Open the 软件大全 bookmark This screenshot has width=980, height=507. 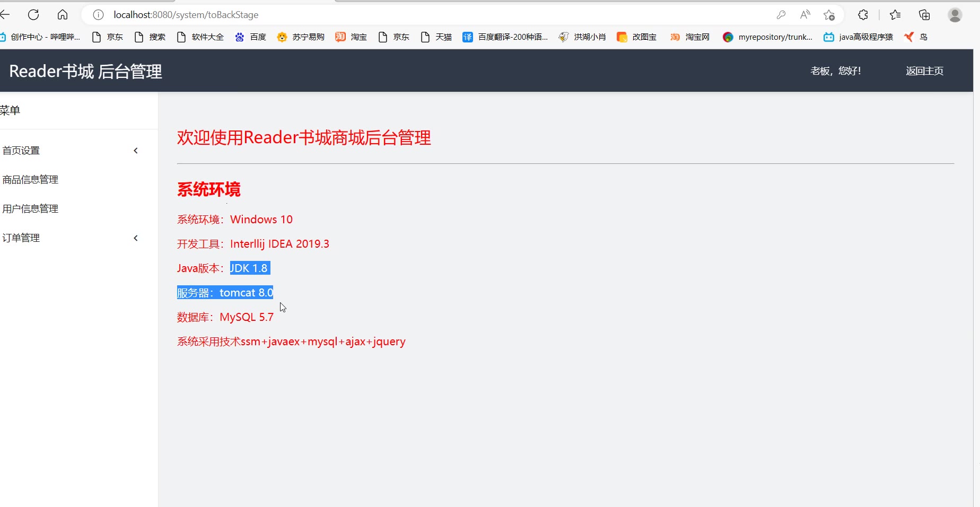200,37
